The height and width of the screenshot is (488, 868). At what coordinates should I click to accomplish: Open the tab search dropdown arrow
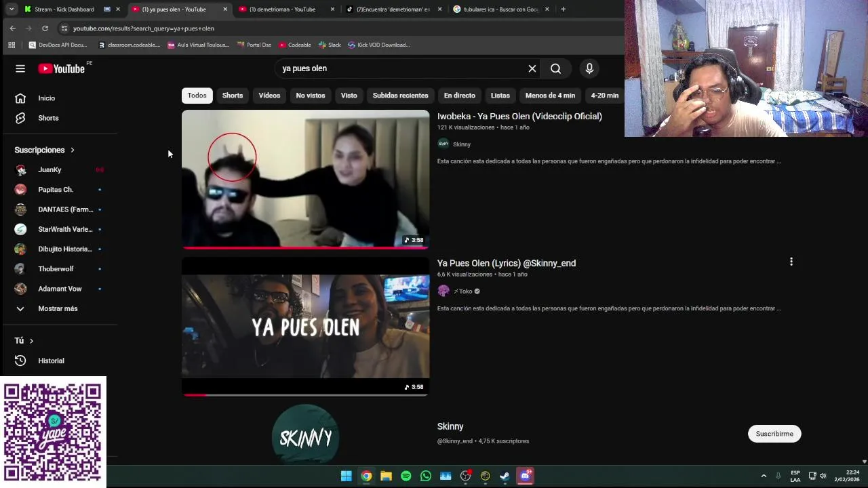[11, 9]
